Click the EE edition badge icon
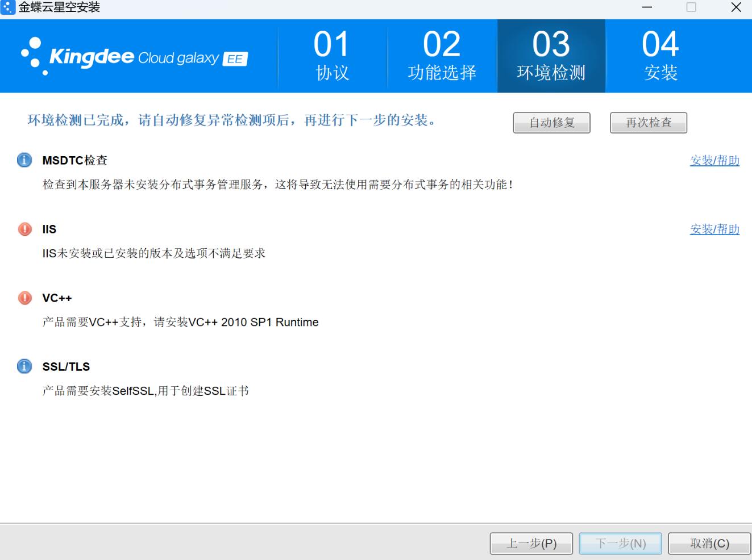Viewport: 752px width, 560px height. click(235, 59)
